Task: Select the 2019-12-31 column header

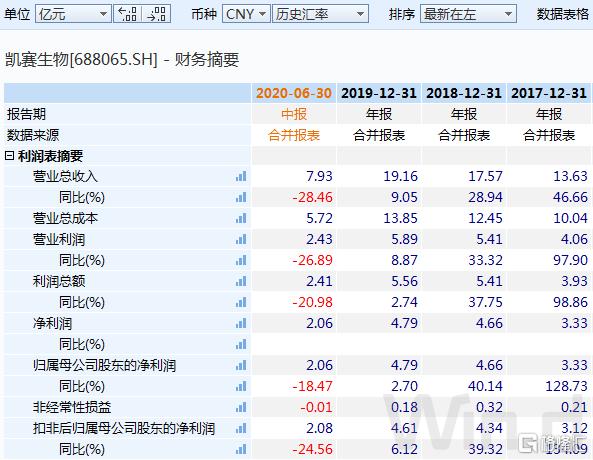Action: tap(379, 93)
